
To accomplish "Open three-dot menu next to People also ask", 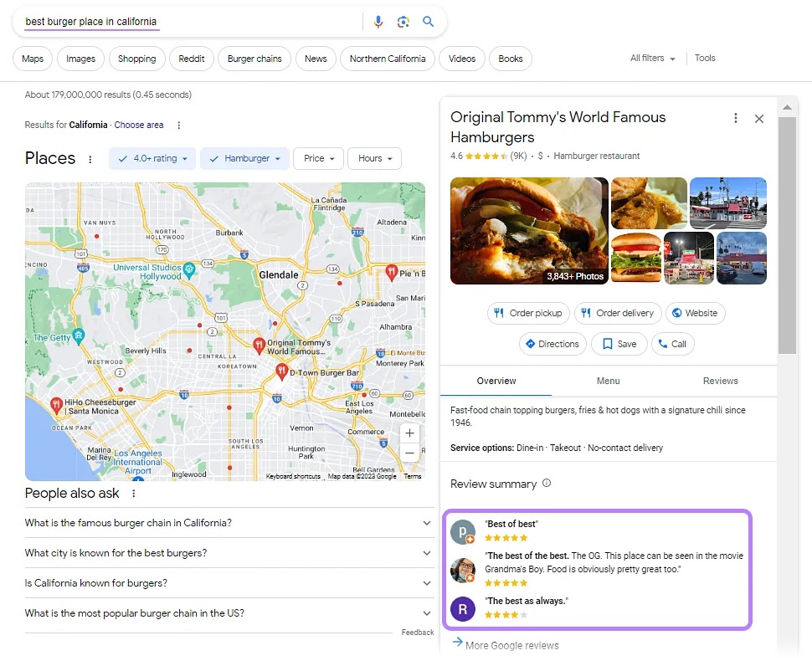I will tap(134, 494).
